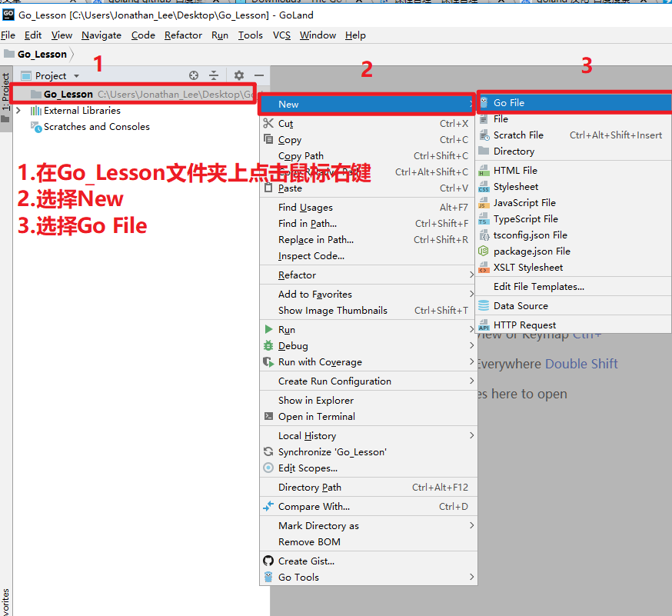Expand the Add to Favorites submenu arrow
Screen dimensions: 672x616
(471, 294)
